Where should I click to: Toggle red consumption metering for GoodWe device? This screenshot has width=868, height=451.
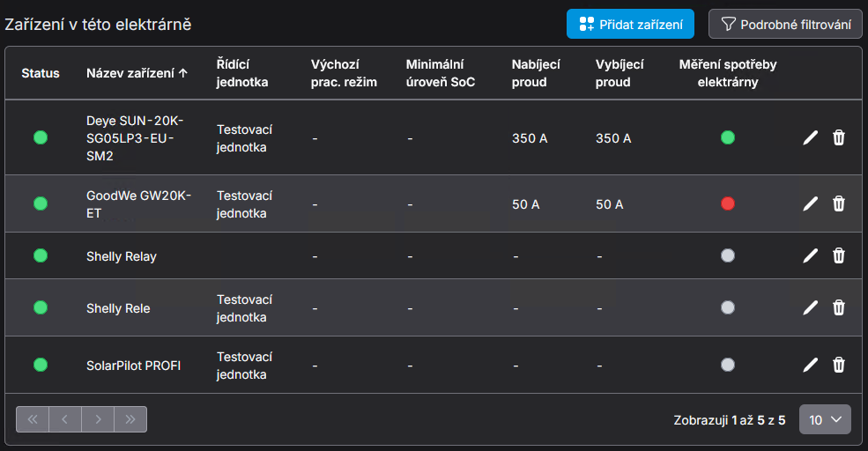727,203
